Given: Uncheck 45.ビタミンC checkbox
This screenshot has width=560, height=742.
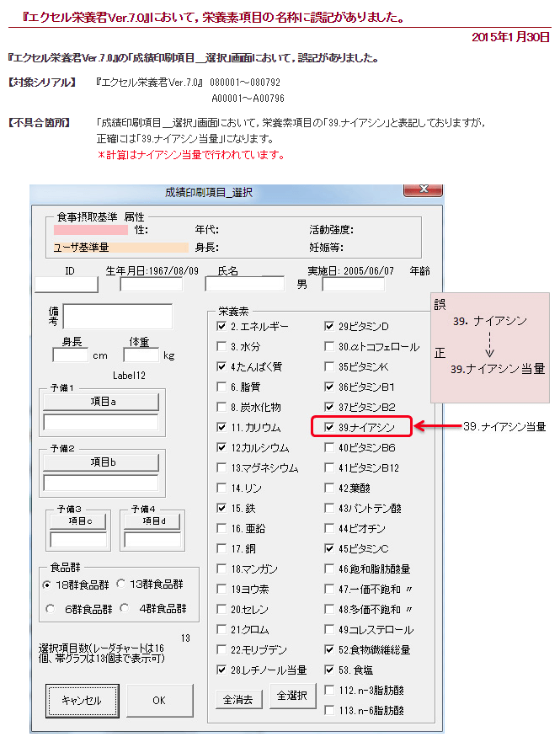Looking at the screenshot, I should pyautogui.click(x=329, y=549).
